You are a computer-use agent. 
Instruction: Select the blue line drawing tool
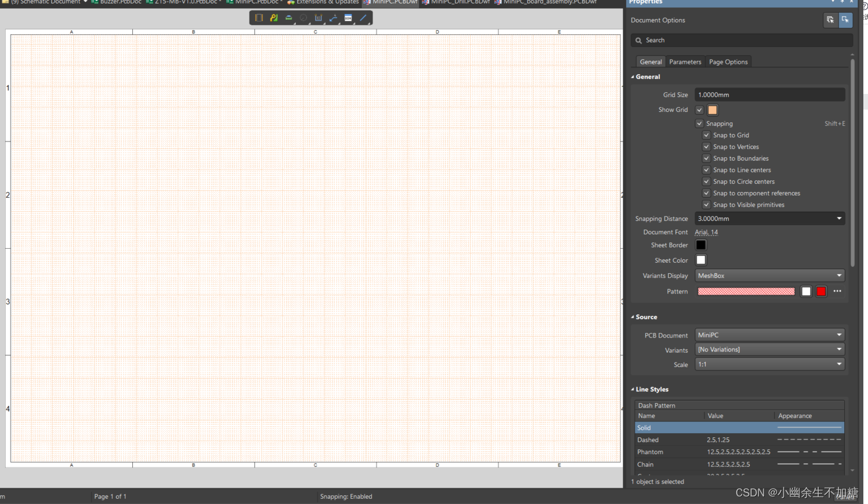[363, 18]
